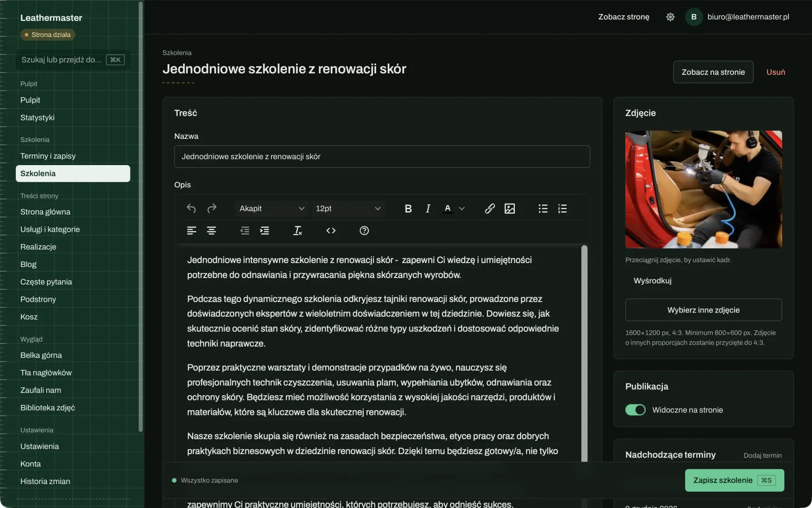Switch theme with the sun icon

670,17
